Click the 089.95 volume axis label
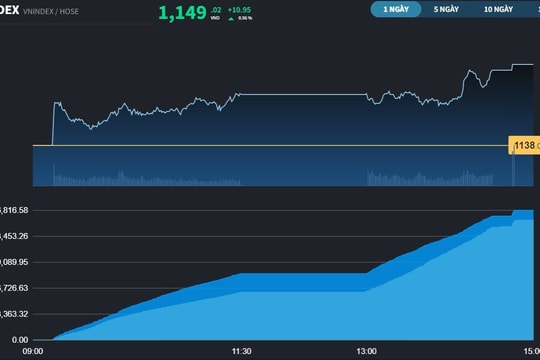This screenshot has width=540, height=360. click(14, 262)
